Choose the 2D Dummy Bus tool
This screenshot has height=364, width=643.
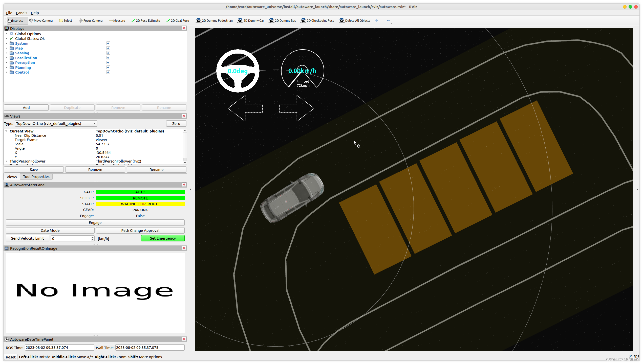pos(282,20)
